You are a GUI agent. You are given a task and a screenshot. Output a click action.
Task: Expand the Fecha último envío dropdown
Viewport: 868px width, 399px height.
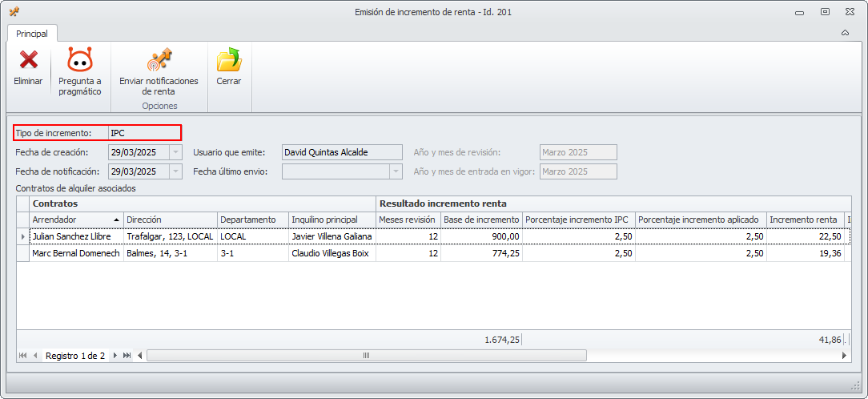tap(395, 171)
